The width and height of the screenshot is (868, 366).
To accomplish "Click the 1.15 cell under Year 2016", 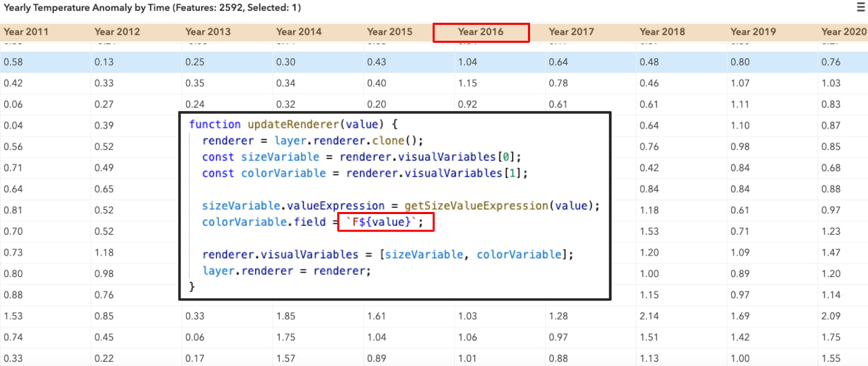I will (467, 84).
